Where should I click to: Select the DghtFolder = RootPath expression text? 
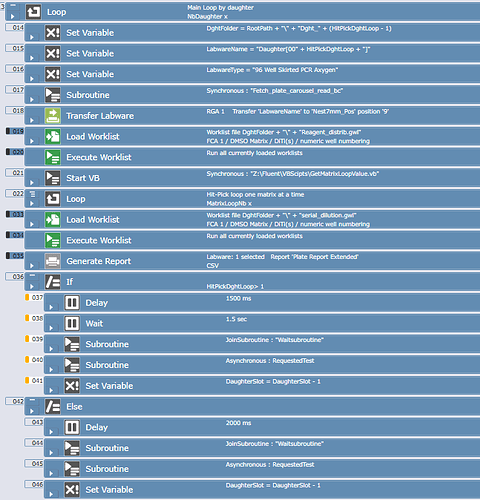coord(299,29)
